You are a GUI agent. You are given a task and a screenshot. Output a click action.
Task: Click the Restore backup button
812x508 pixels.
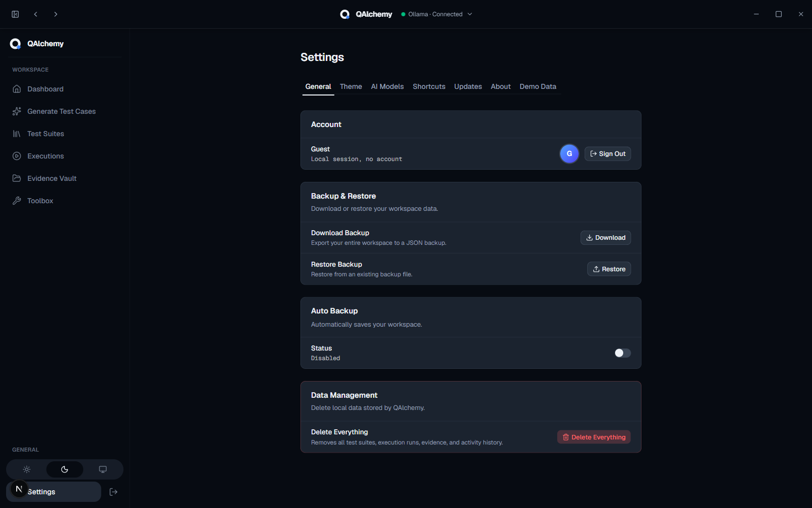point(609,269)
